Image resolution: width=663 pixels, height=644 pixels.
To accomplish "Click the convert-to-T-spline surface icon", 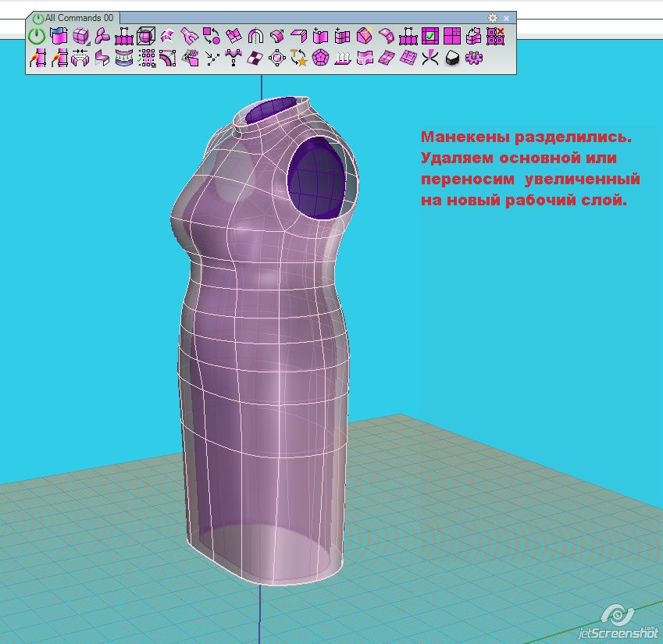I will [59, 36].
